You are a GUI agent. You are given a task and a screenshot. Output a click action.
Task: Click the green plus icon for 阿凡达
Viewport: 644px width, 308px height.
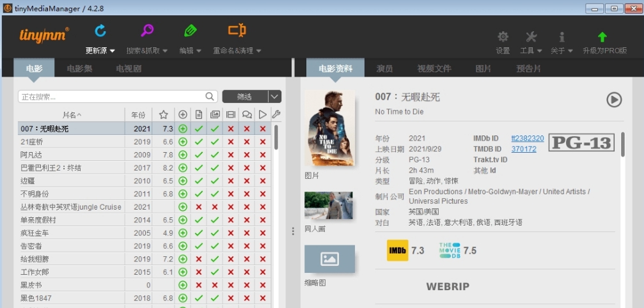(x=183, y=155)
